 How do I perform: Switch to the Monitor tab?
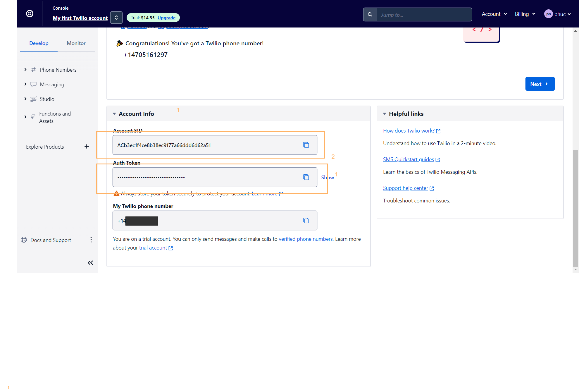pos(76,43)
